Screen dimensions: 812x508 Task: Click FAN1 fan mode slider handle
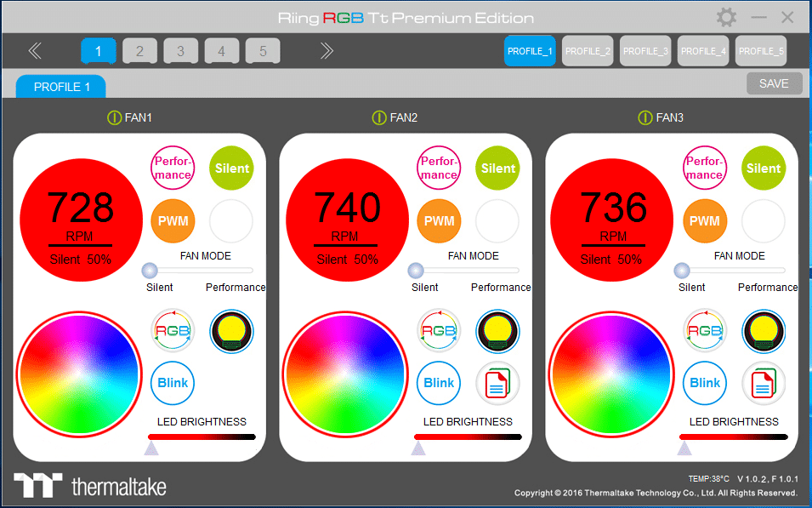150,270
